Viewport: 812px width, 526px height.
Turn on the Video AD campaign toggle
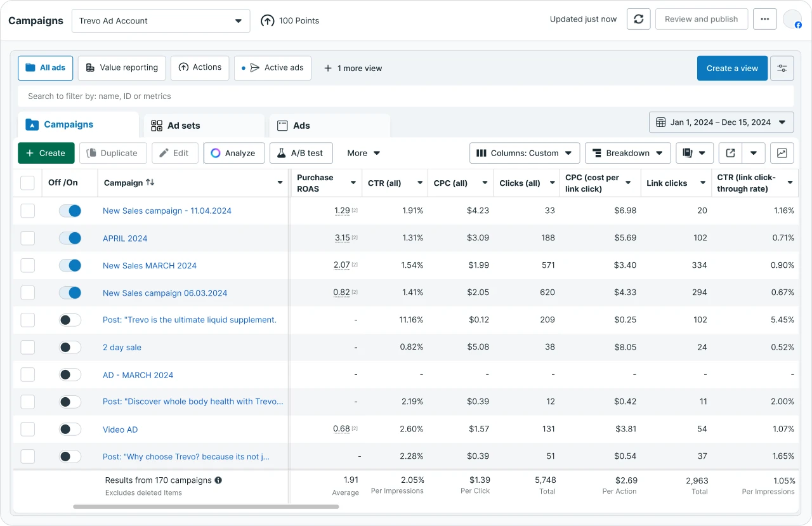[x=70, y=429]
